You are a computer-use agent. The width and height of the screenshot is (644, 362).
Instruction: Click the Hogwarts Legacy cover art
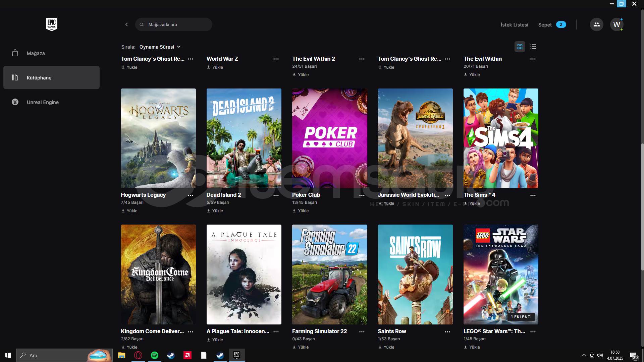[x=158, y=138]
